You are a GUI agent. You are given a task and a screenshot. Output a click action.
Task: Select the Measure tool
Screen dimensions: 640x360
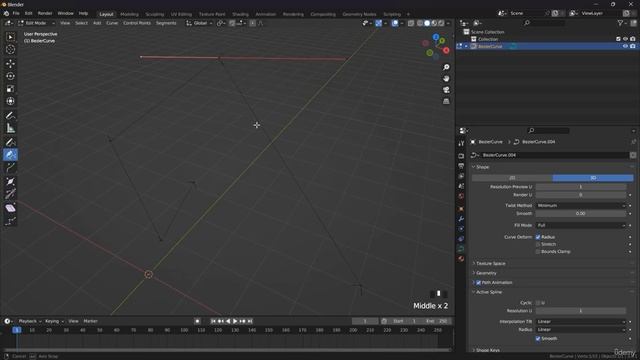tap(11, 128)
